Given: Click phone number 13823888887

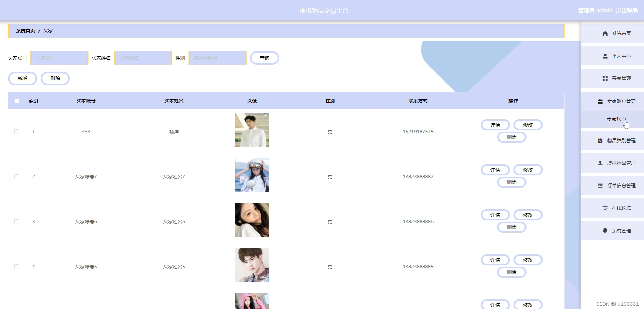Looking at the screenshot, I should point(418,177).
